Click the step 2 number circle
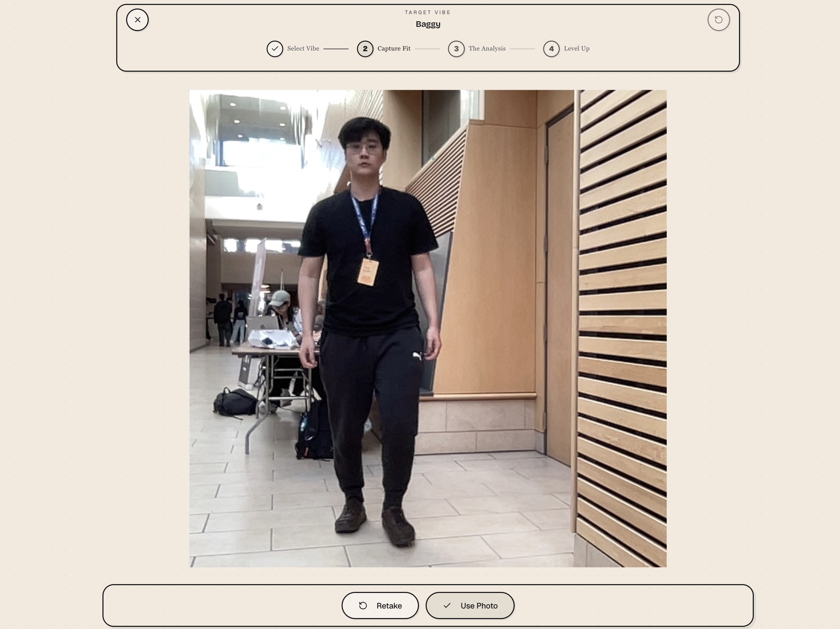This screenshot has width=840, height=629. pos(365,49)
